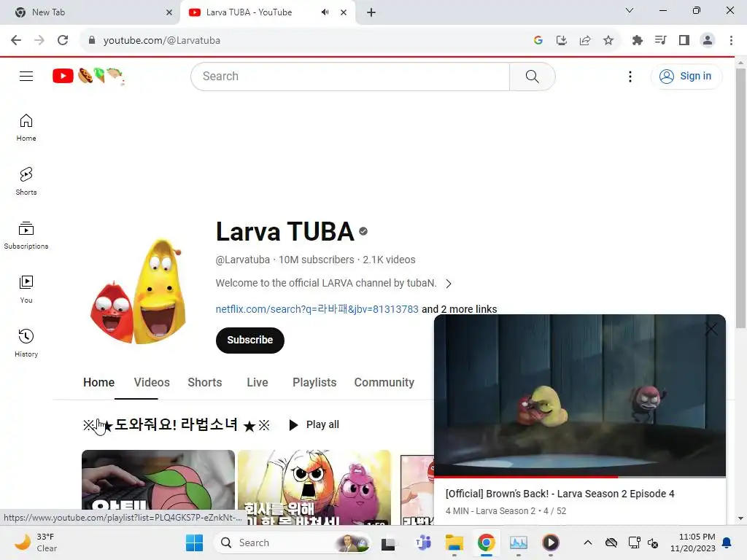Bookmark this page with the star icon
The image size is (747, 560).
pos(608,41)
